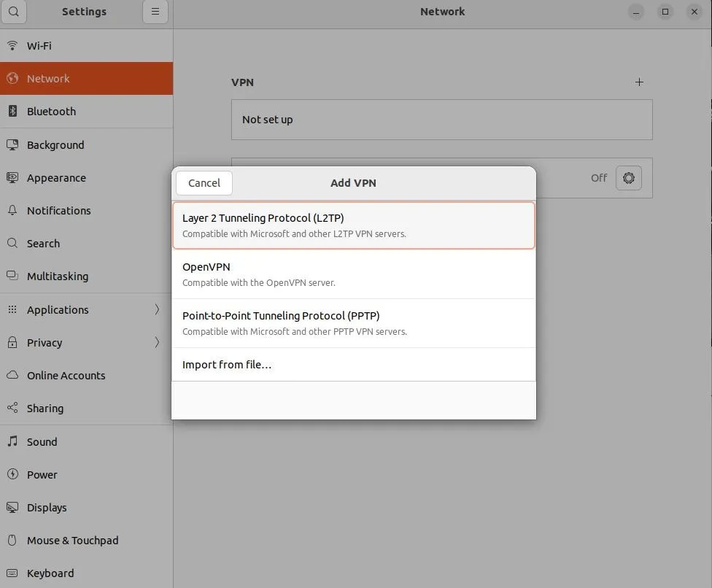
Task: Go to Sharing label in sidebar
Action: [45, 409]
